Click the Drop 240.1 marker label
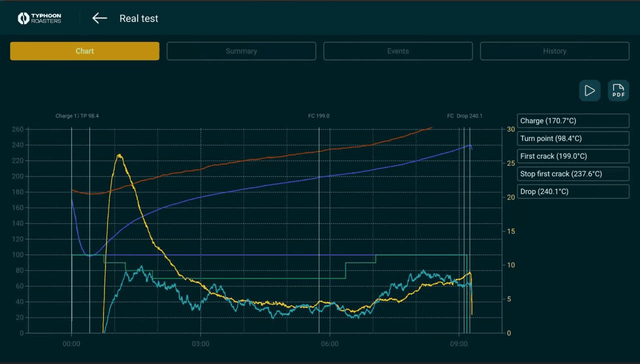Image resolution: width=640 pixels, height=364 pixels. pos(469,116)
